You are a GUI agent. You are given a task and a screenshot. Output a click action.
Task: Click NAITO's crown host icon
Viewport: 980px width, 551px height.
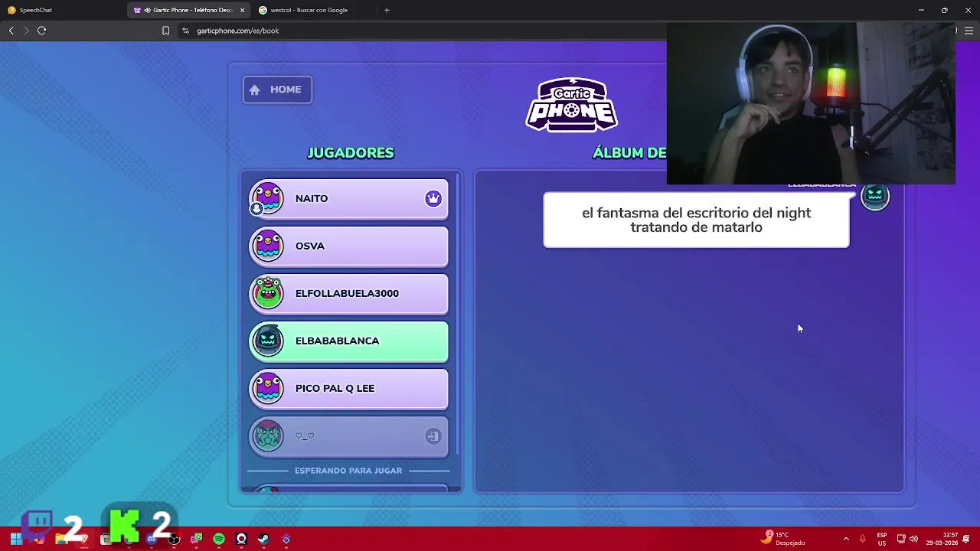433,199
